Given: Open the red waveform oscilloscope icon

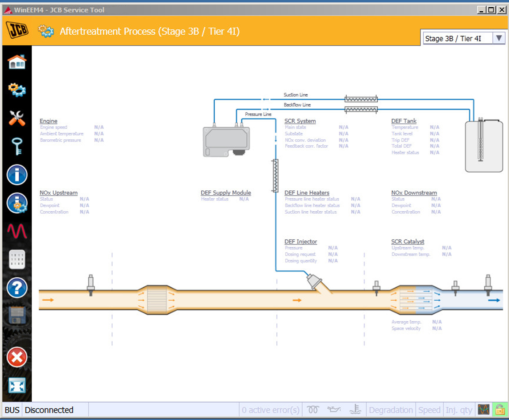Looking at the screenshot, I should [x=17, y=231].
